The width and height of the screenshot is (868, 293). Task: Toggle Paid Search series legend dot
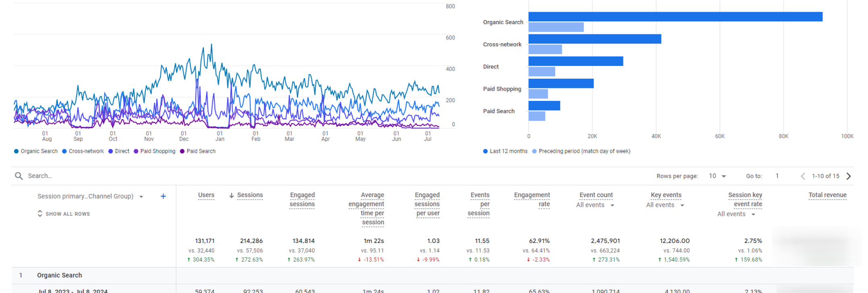point(182,151)
